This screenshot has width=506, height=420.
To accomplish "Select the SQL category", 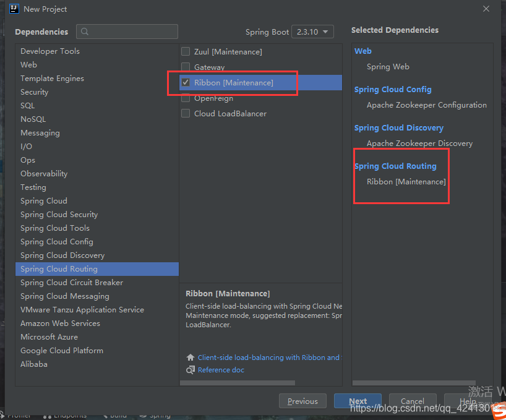I will pyautogui.click(x=97, y=106).
